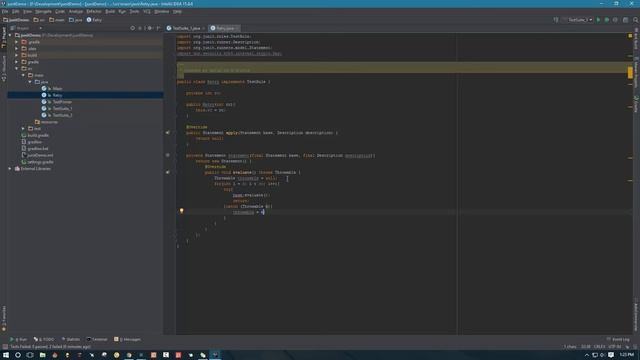Toggle TODO tool window at bottom
Image resolution: width=640 pixels, height=360 pixels.
pyautogui.click(x=44, y=339)
